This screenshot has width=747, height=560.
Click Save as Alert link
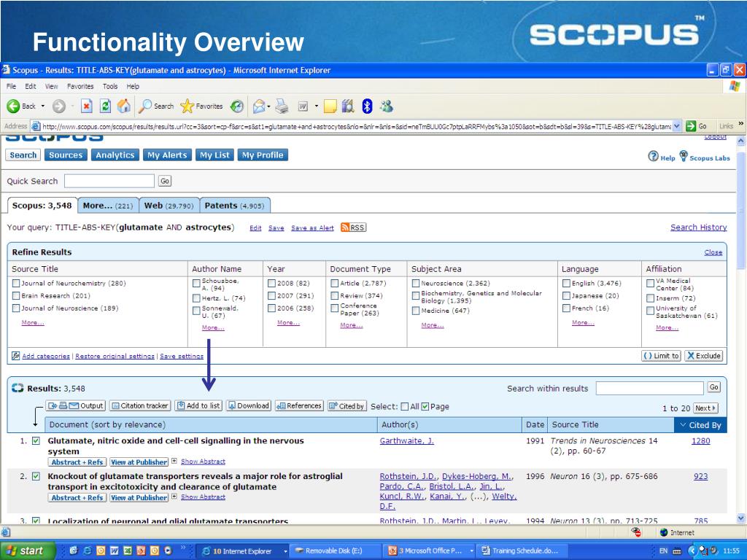click(x=312, y=228)
